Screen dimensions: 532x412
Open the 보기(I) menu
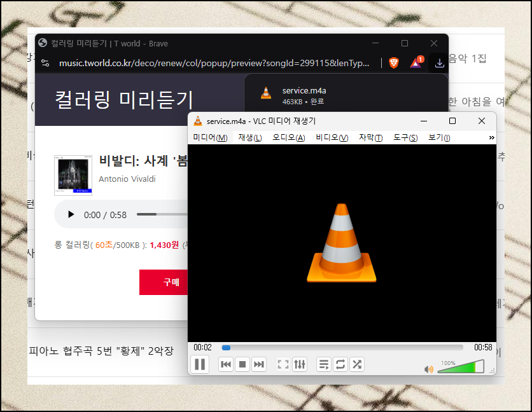coord(439,138)
